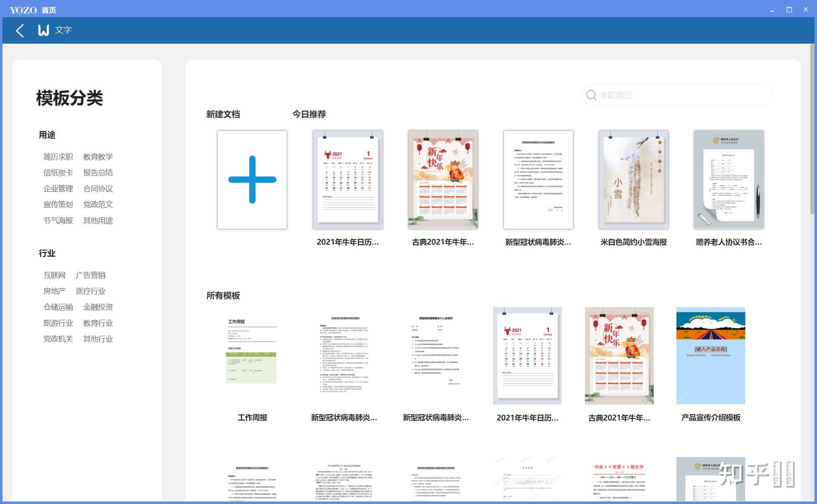Filter by 金融投资 industry
The image size is (817, 504).
click(98, 307)
